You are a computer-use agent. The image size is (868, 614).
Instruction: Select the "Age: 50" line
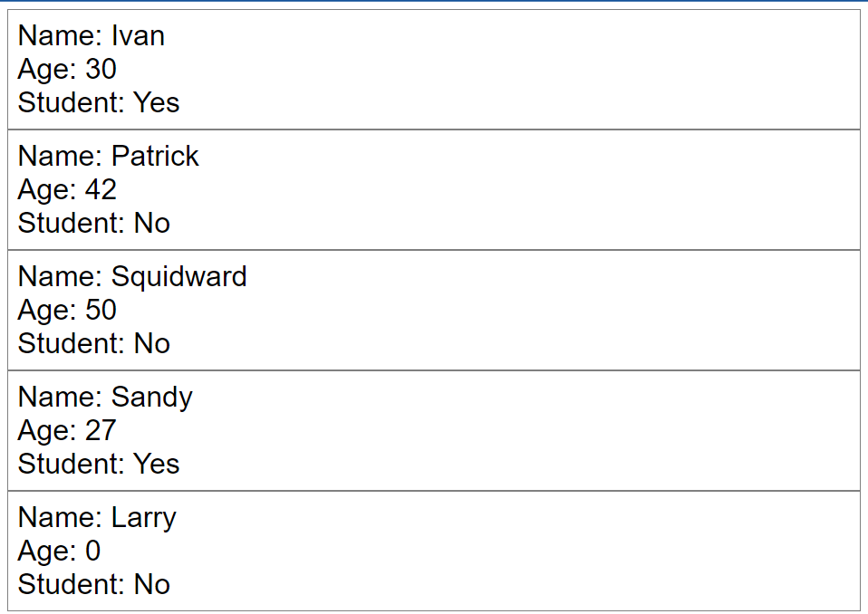67,310
